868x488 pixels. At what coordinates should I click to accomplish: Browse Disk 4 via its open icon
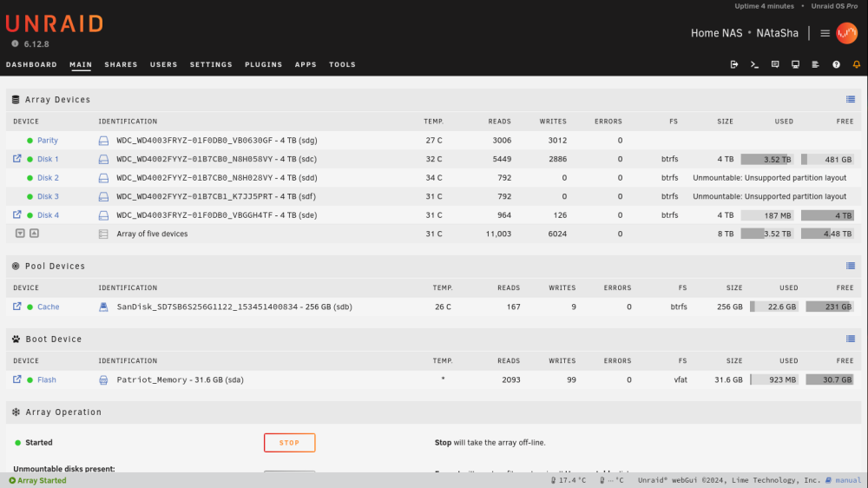click(x=17, y=214)
